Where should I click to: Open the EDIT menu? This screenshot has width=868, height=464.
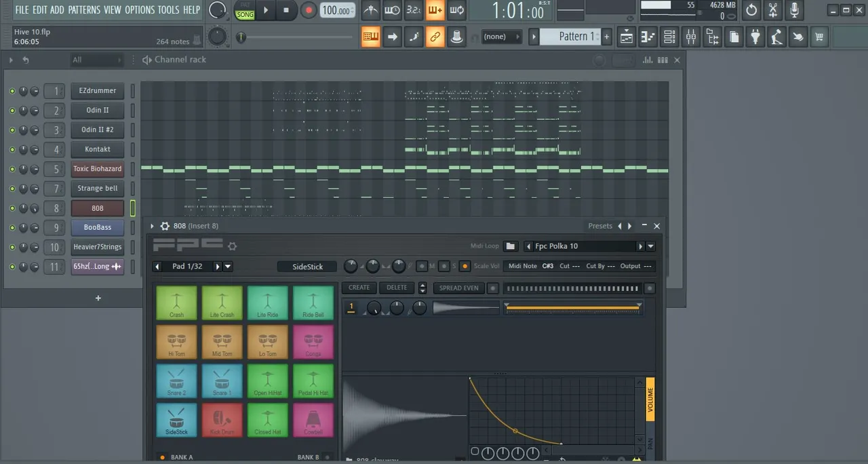click(40, 9)
